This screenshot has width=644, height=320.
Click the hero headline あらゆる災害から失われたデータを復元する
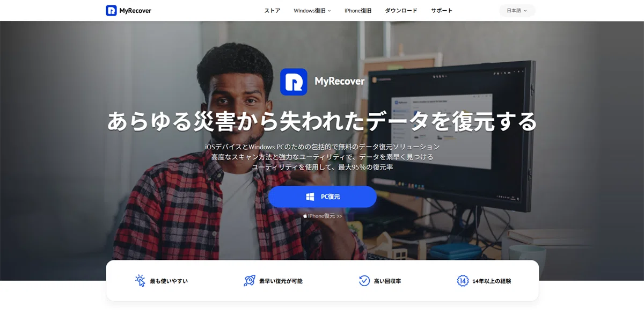pos(322,121)
